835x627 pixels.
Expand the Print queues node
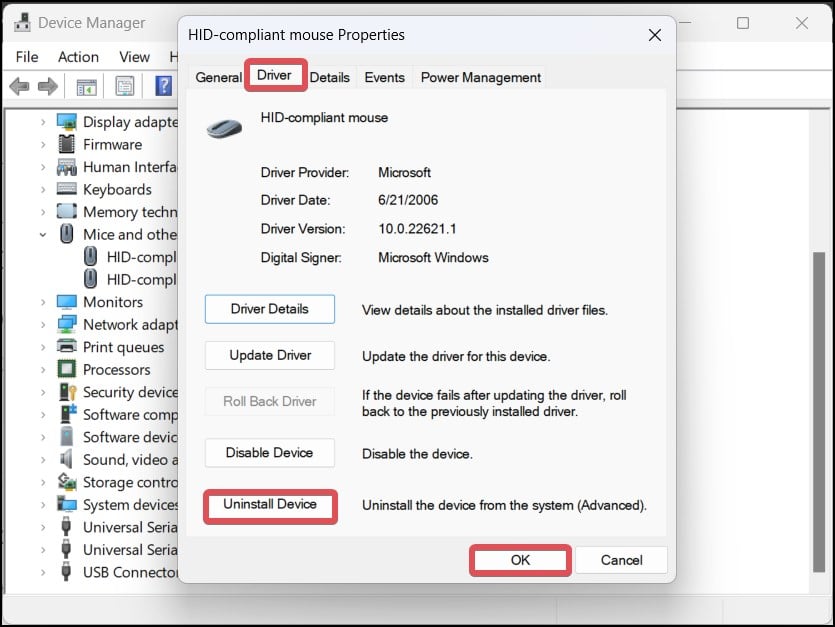43,347
